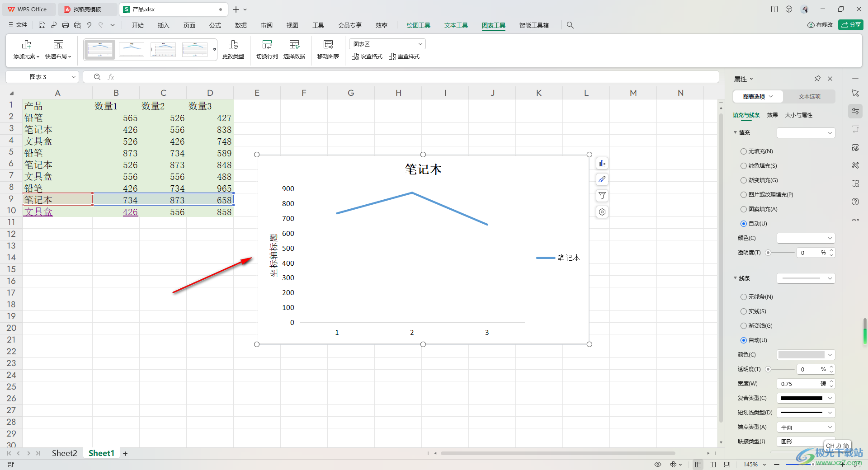Click Format Selection (设置格式) button
The image size is (868, 470).
367,56
